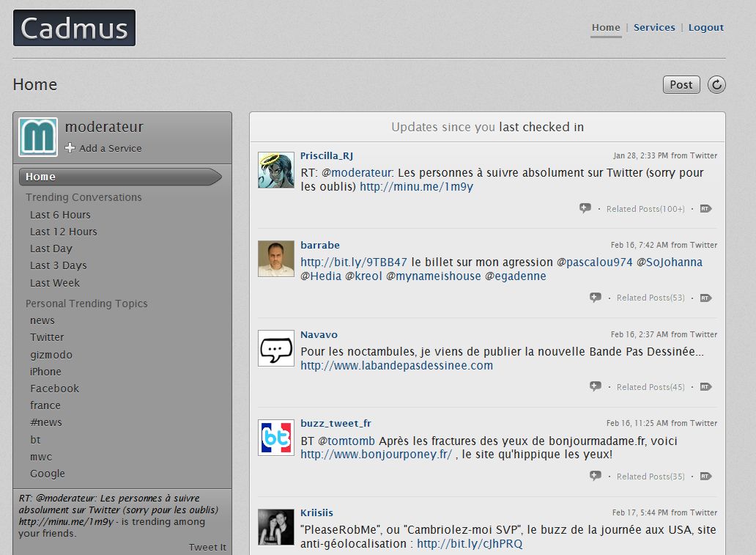View Related Posts(45)
This screenshot has width=756, height=555.
(651, 387)
